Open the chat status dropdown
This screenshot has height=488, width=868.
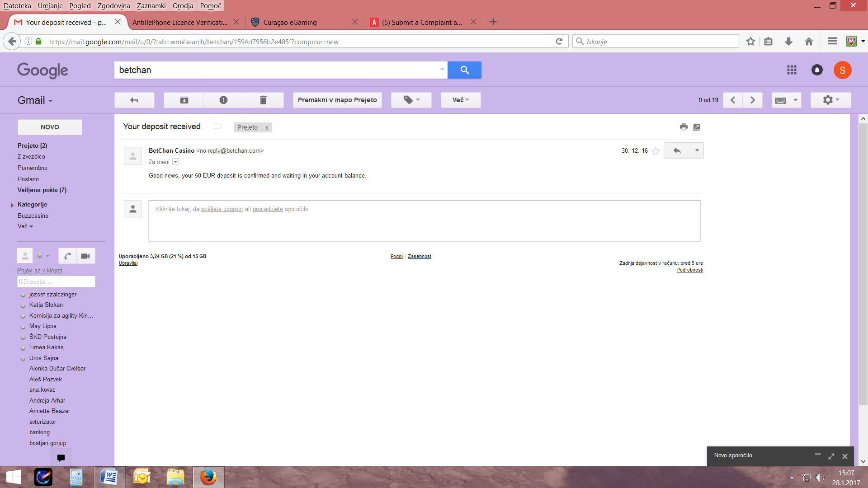(x=43, y=256)
